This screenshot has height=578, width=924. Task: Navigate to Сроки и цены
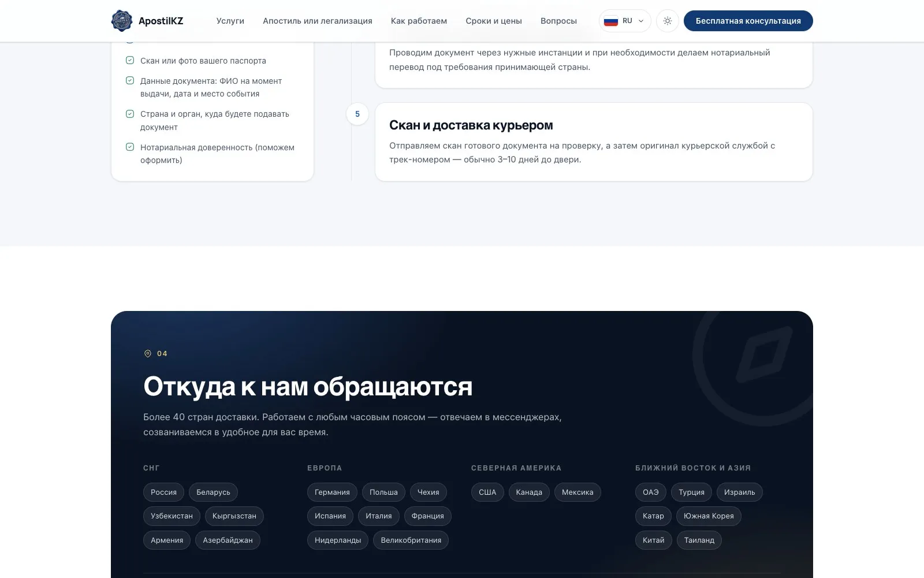494,21
